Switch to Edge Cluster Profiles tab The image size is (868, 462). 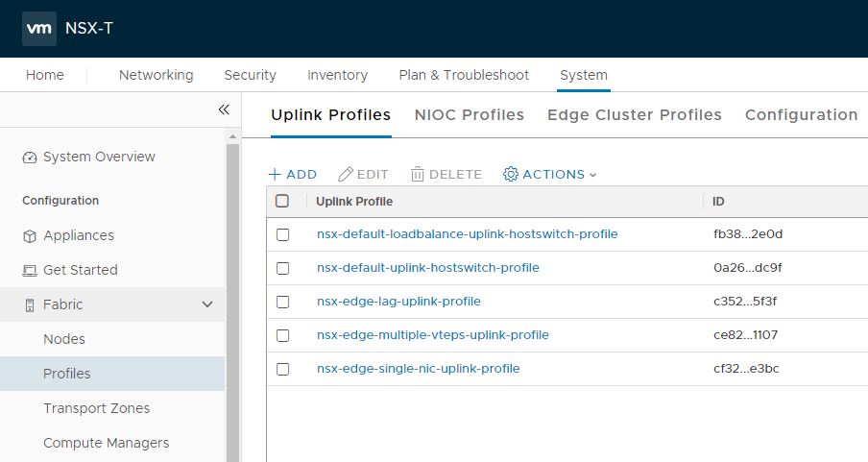pyautogui.click(x=635, y=115)
